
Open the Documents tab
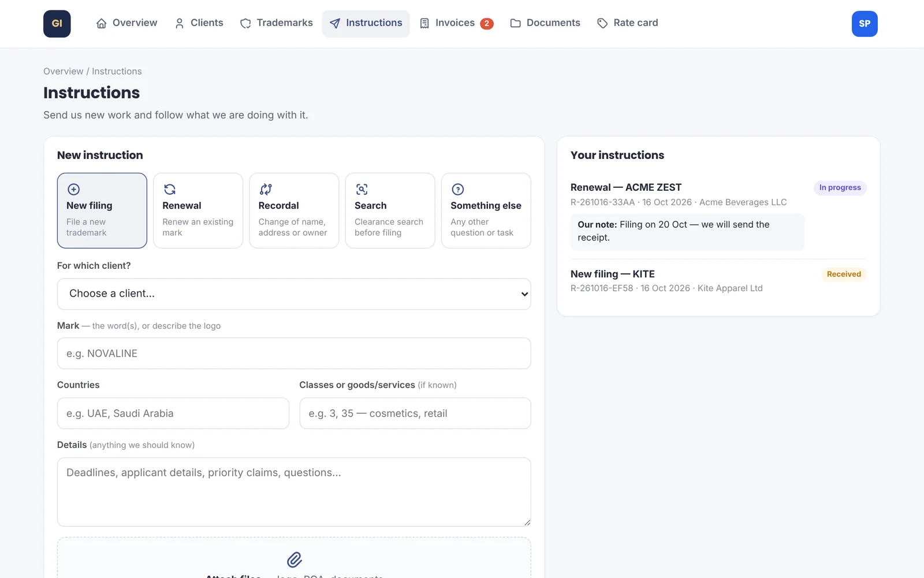(x=545, y=24)
